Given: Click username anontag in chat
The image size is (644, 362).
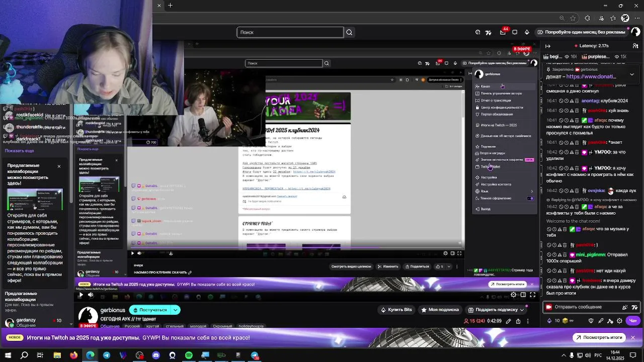Looking at the screenshot, I should tap(590, 101).
